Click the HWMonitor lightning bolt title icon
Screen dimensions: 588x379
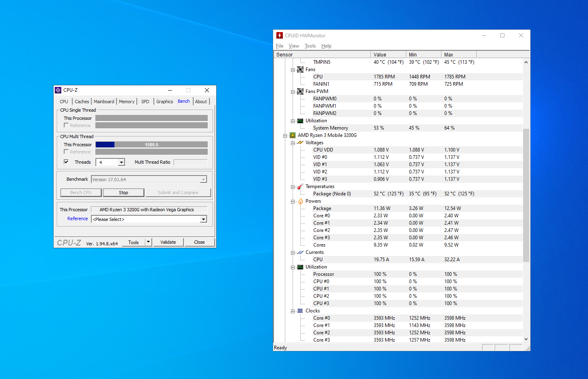pyautogui.click(x=280, y=35)
